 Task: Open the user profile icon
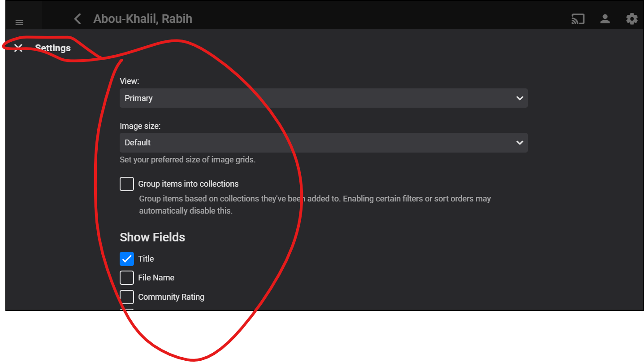coord(605,19)
